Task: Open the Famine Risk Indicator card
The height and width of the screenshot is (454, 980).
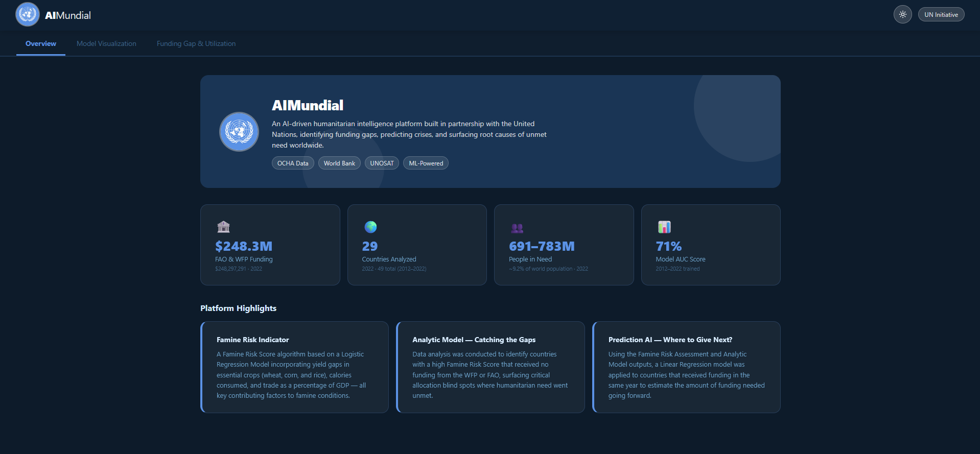Action: pyautogui.click(x=295, y=367)
